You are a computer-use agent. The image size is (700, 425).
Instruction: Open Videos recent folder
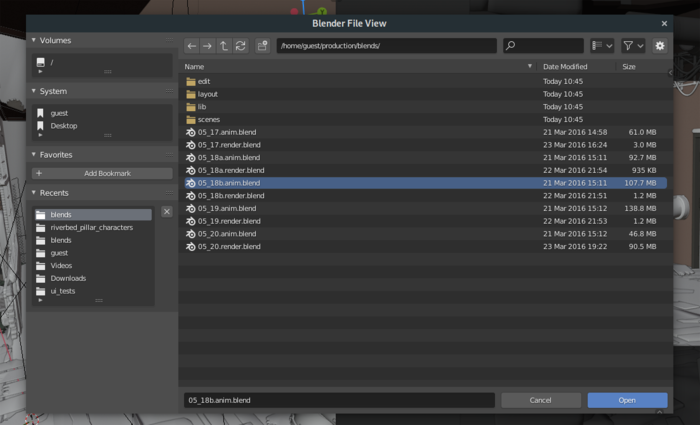point(93,266)
